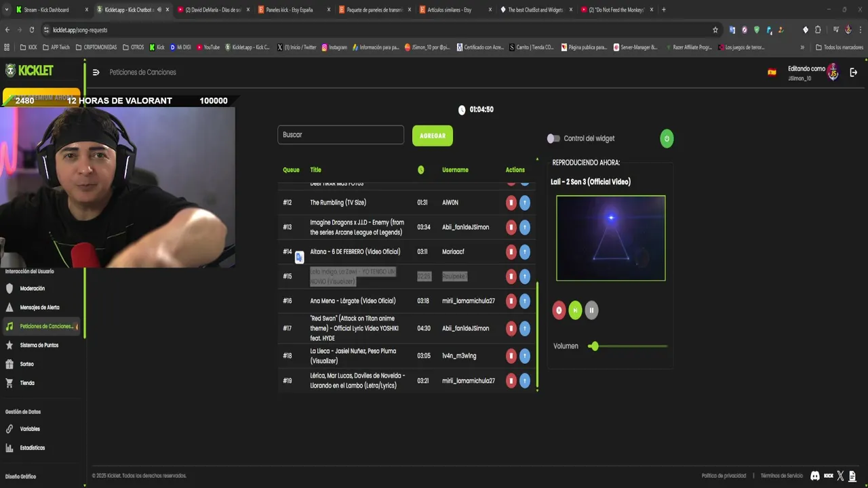Screen dimensions: 868x488
Task: Open Chrome three-dot menu
Action: coord(859,30)
